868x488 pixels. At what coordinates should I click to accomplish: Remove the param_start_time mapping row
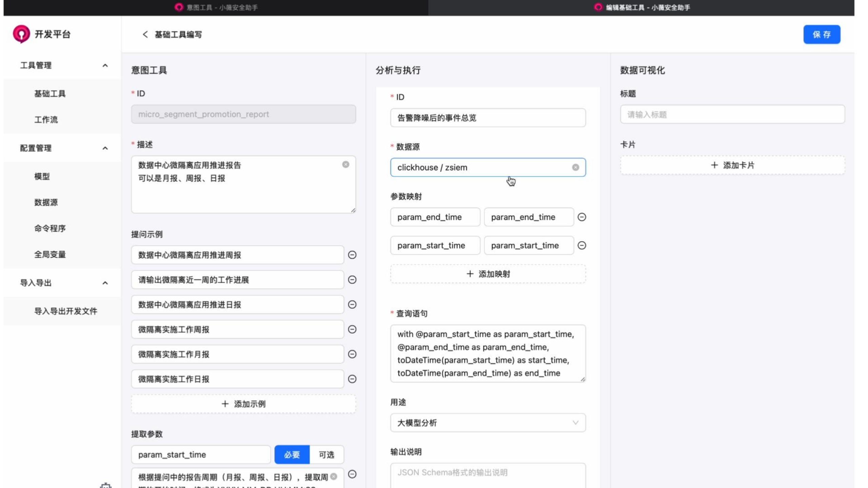point(582,245)
